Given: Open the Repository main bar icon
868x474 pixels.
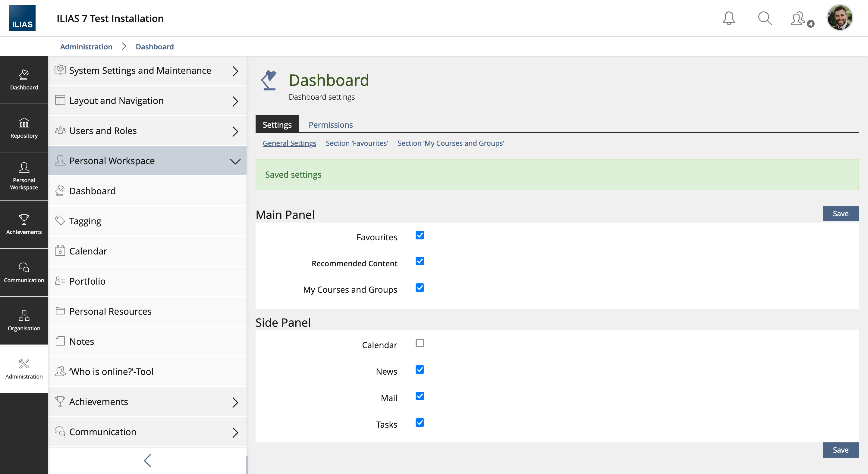Looking at the screenshot, I should pos(24,128).
